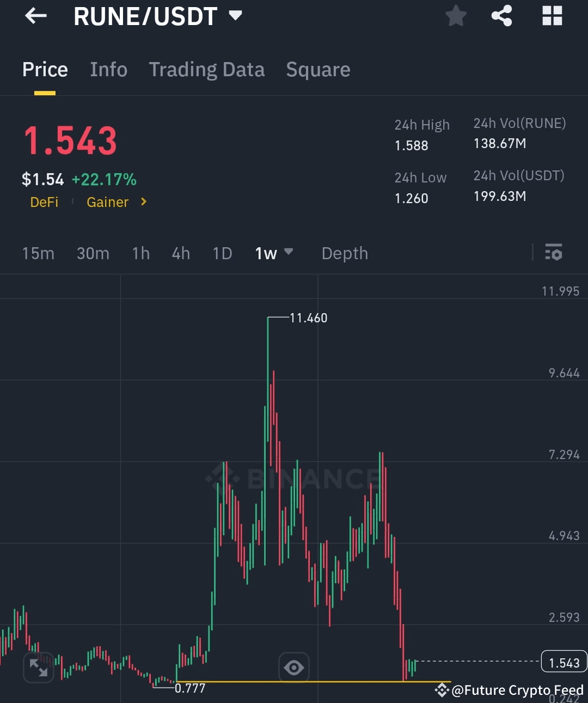Toggle price visibility with the eye icon
Screen dimensions: 588x703
point(294,667)
